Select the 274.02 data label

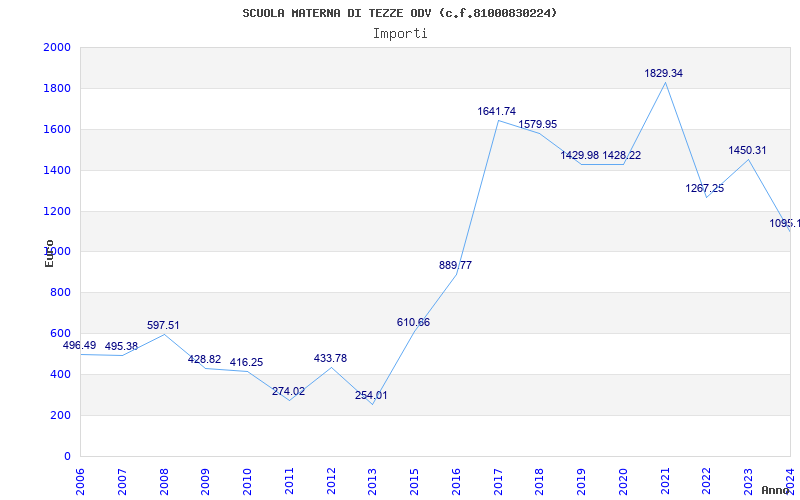[288, 391]
